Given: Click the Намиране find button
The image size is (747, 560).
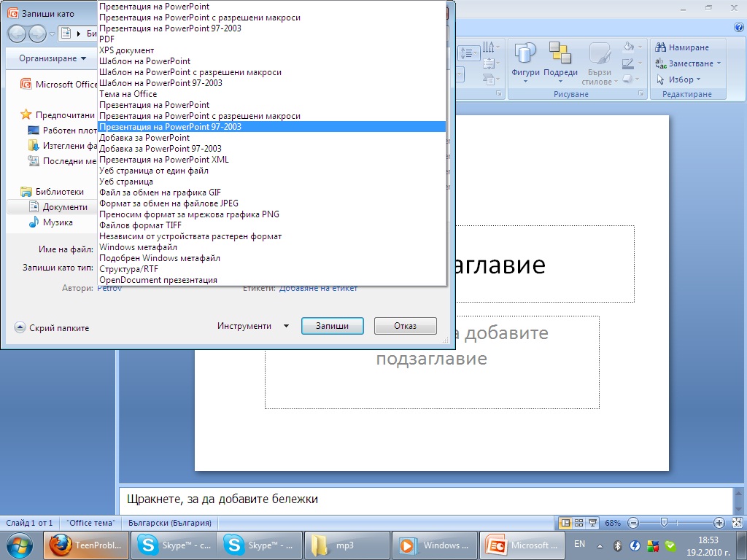Looking at the screenshot, I should click(682, 47).
